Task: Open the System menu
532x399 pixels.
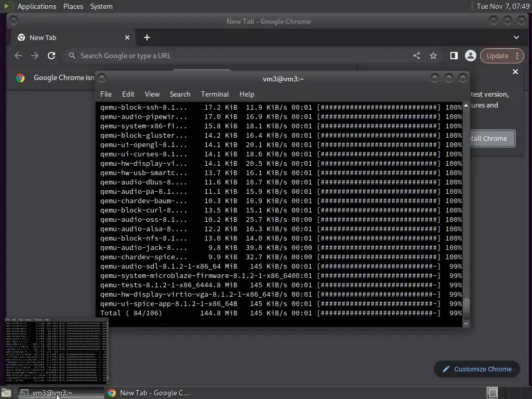Action: tap(101, 6)
